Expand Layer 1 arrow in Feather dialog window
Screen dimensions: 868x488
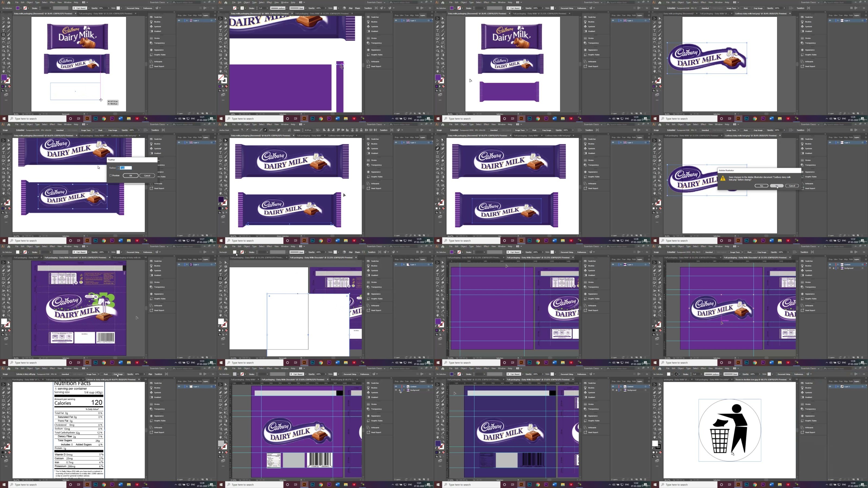tap(187, 142)
